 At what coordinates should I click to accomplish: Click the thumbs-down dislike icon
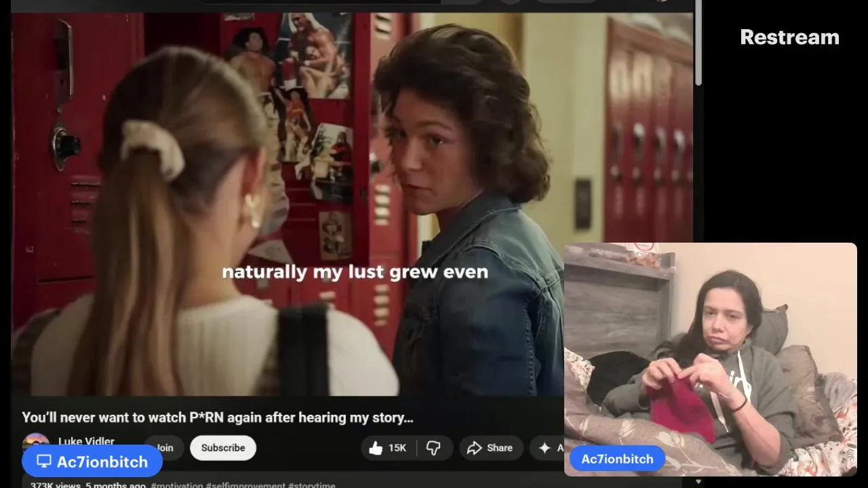[434, 448]
